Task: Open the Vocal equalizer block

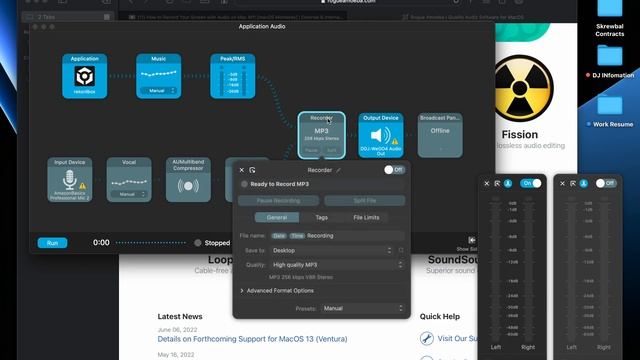Action: click(129, 180)
